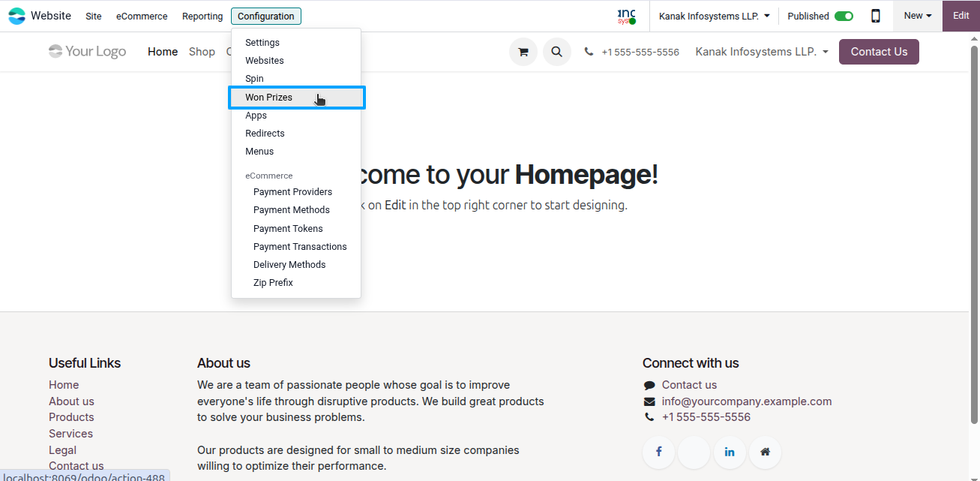Expand the Kanak Infosystems LLP. company switcher
The image size is (980, 481).
[x=714, y=16]
